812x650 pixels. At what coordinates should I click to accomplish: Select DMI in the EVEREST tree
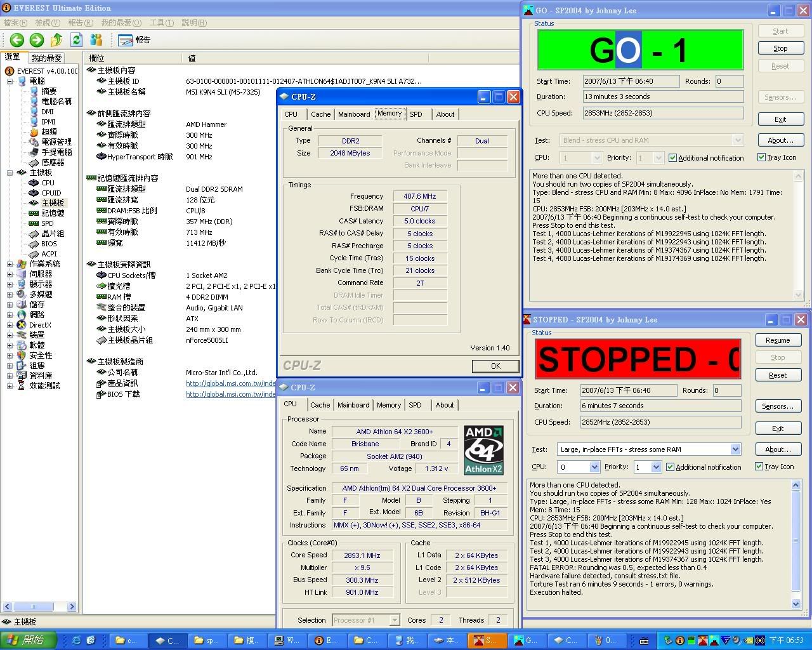tap(48, 112)
